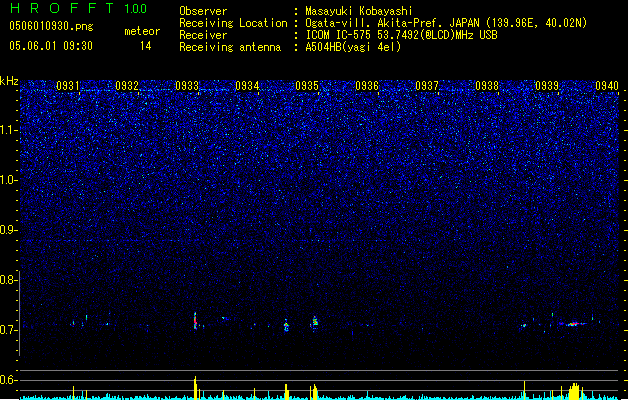629x400 pixels.
Task: Click the 0.6 kHz axis label
Action: pyautogui.click(x=8, y=380)
